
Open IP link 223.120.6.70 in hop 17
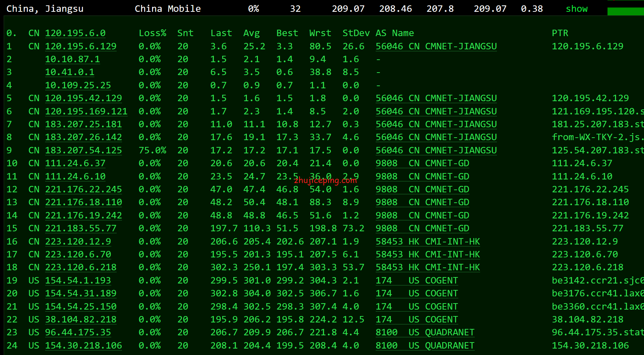[78, 254]
